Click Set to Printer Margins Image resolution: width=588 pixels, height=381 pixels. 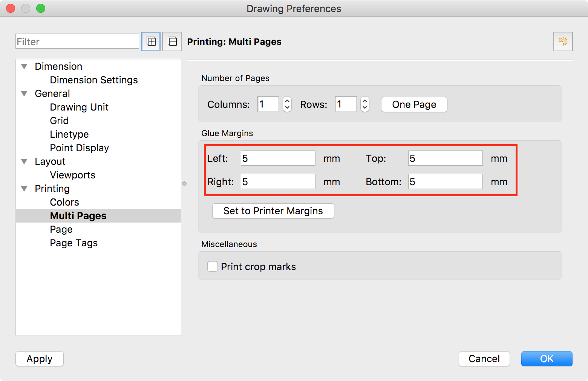(273, 211)
